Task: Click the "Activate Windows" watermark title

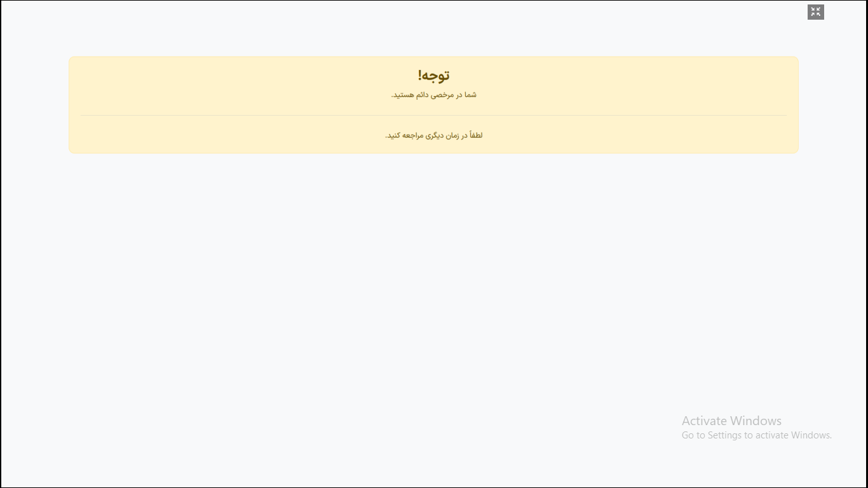Action: click(x=731, y=421)
